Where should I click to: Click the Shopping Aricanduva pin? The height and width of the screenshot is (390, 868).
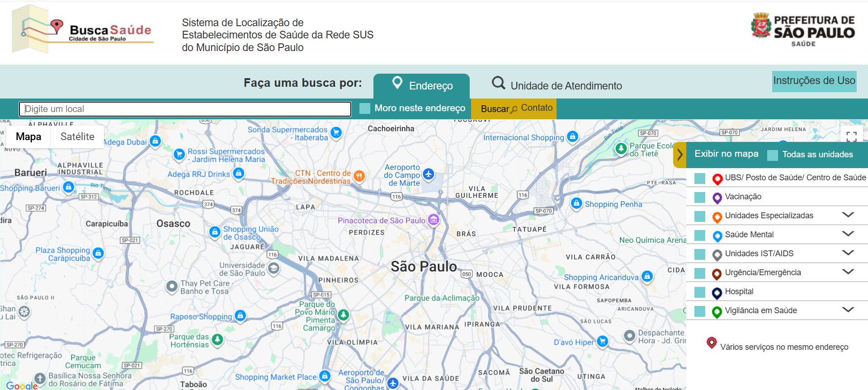point(647,277)
